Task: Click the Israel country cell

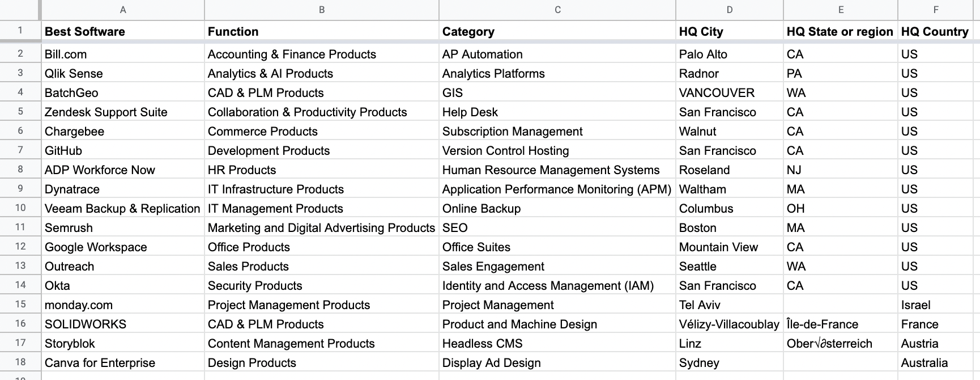Action: pyautogui.click(x=935, y=305)
